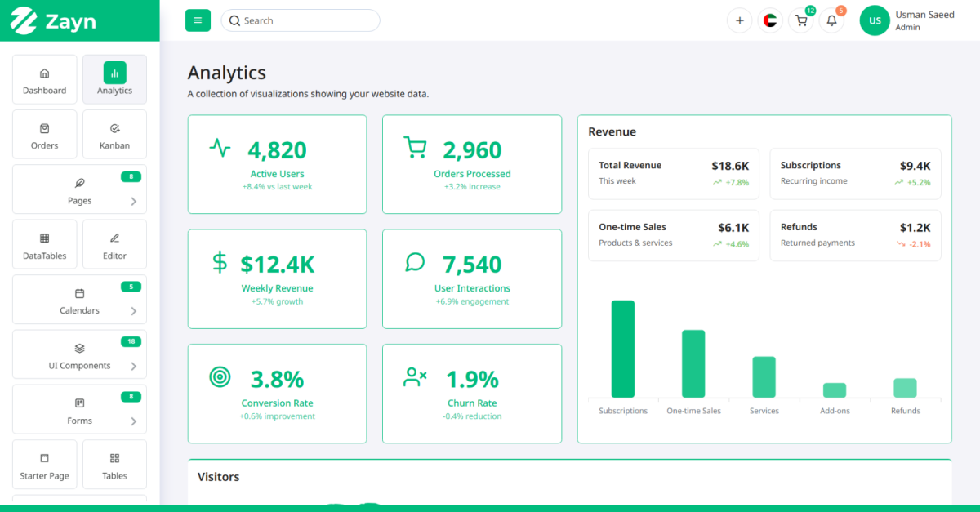Open the Editor sidebar tile
The width and height of the screenshot is (980, 512).
(114, 245)
